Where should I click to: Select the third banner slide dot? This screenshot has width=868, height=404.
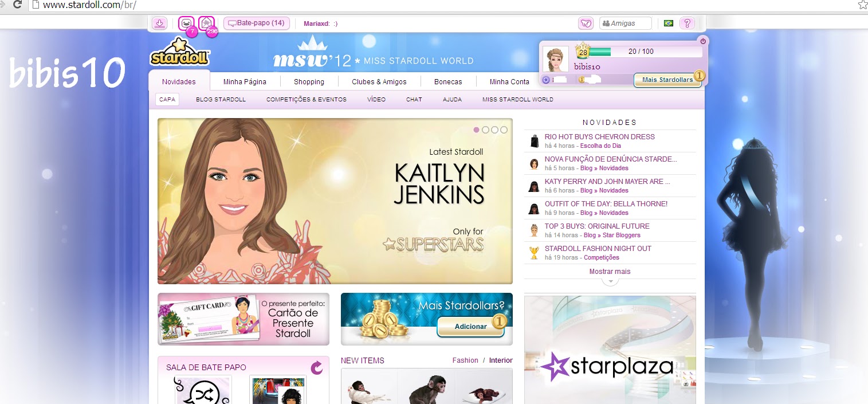(x=494, y=130)
